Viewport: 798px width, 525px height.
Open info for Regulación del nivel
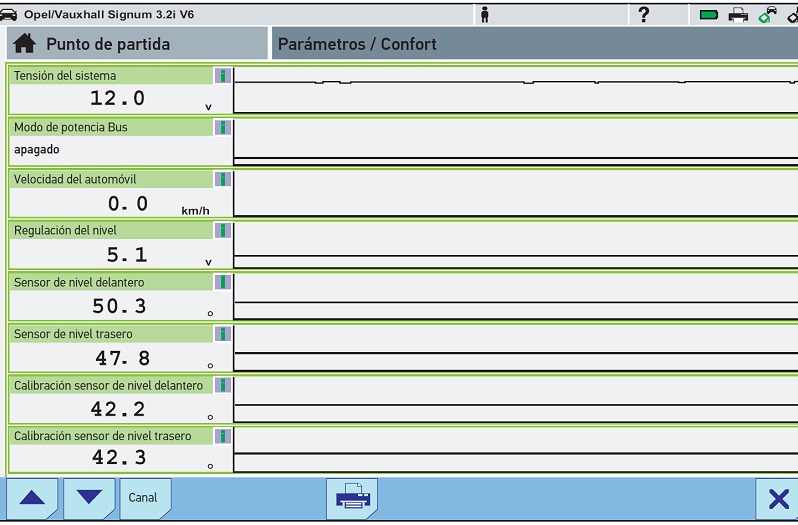(x=223, y=231)
